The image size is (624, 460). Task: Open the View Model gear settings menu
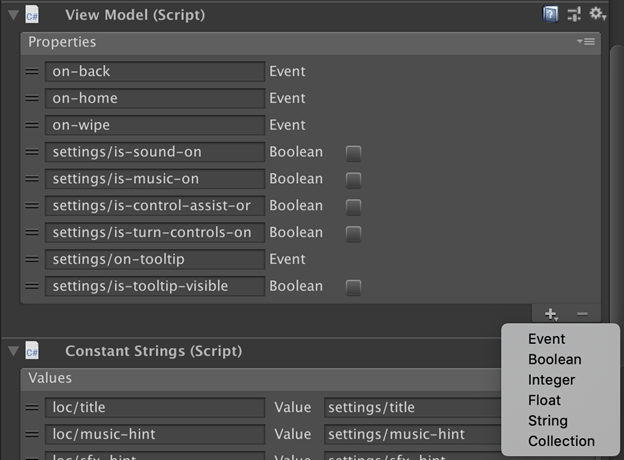tap(597, 14)
